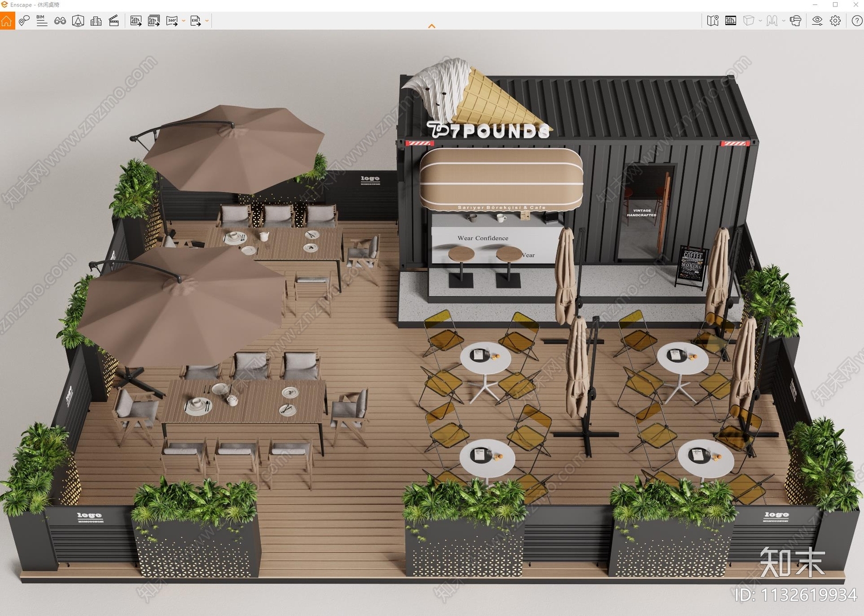Open View Management with binoculars icon

coord(60,21)
